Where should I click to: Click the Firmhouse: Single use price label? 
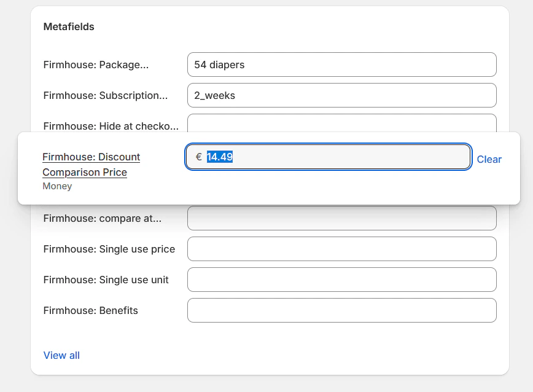tap(109, 249)
